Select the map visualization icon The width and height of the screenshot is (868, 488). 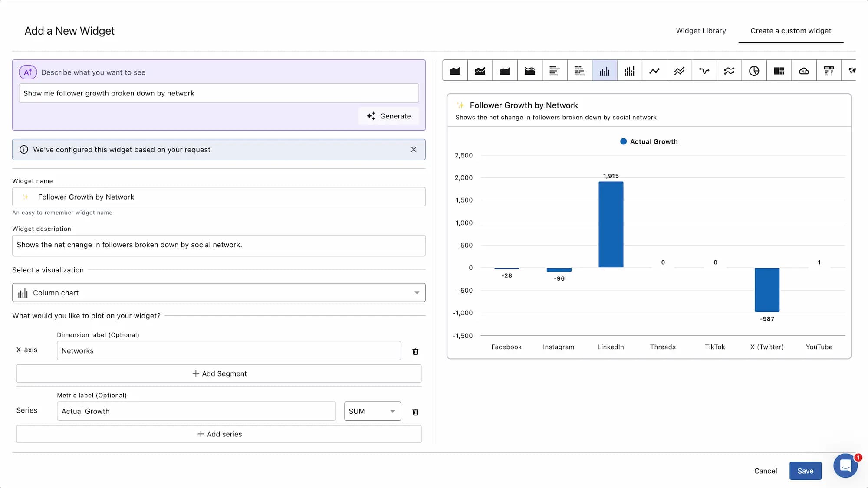click(x=852, y=70)
